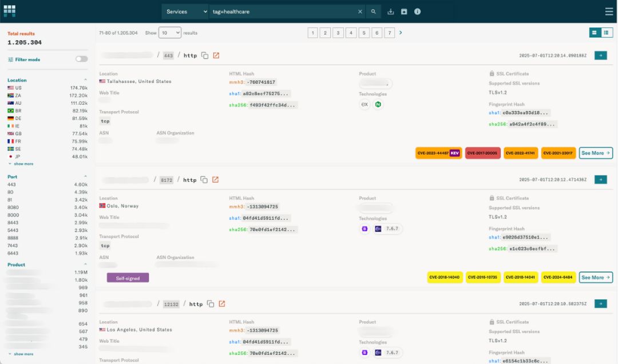Click the info circle icon in the top bar
This screenshot has width=618, height=364.
click(x=418, y=11)
